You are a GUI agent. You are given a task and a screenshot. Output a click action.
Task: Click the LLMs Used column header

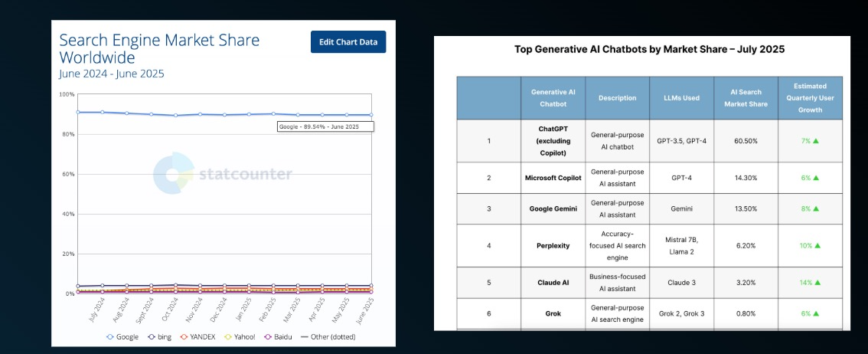click(x=681, y=98)
